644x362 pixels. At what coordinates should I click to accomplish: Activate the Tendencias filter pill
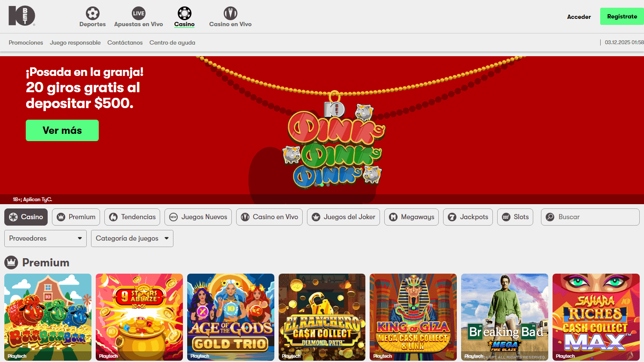(132, 217)
